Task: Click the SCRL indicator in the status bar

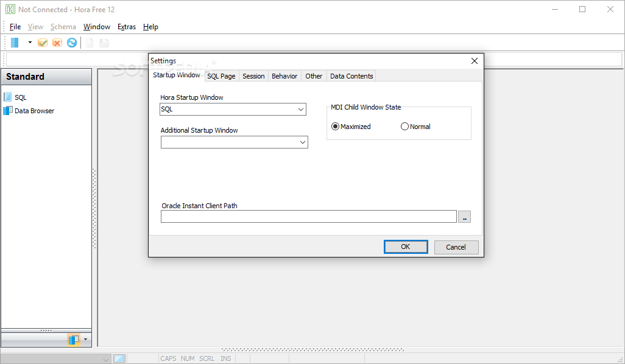Action: 207,359
